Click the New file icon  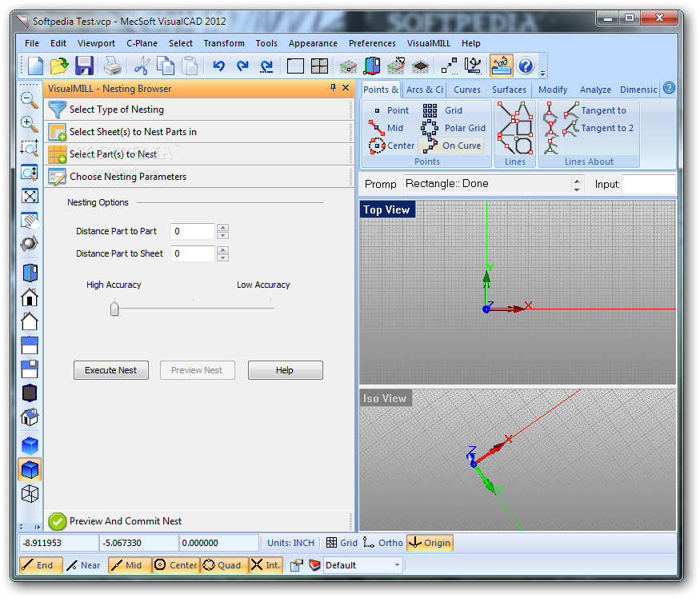(35, 66)
